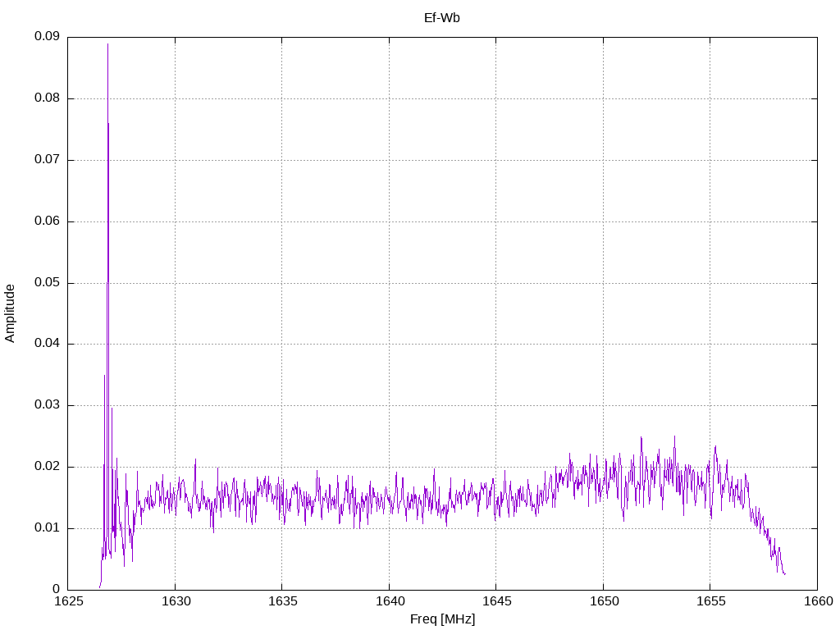Click the 0.05 y-axis tick label

[47, 283]
